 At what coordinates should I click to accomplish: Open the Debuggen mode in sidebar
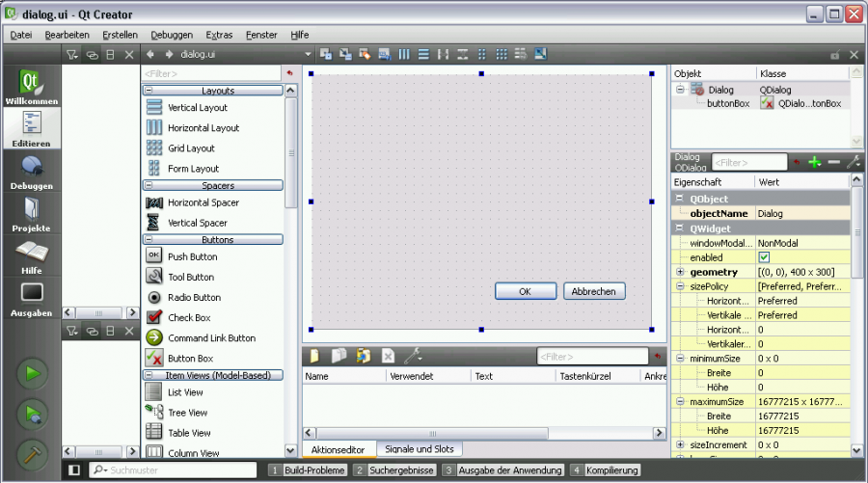pyautogui.click(x=32, y=172)
